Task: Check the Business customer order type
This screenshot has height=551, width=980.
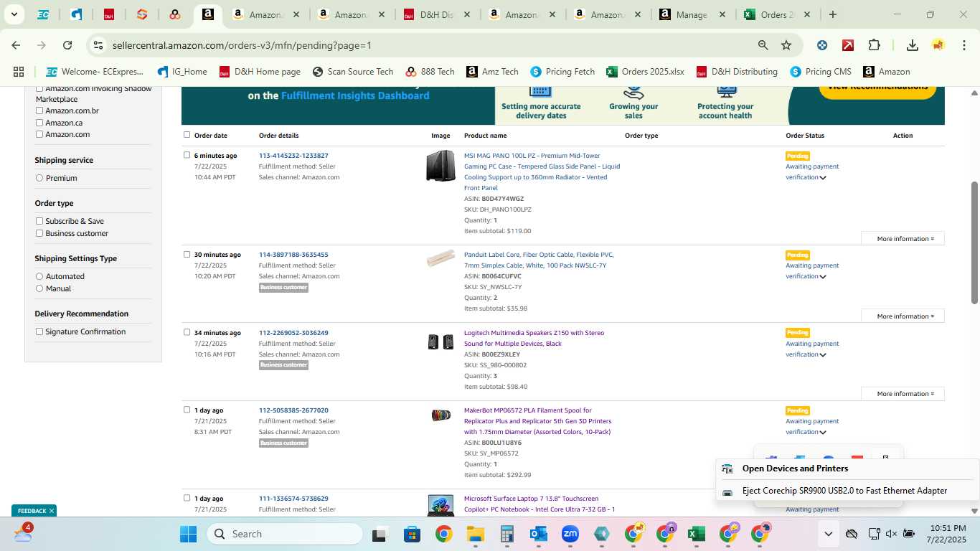Action: click(39, 233)
